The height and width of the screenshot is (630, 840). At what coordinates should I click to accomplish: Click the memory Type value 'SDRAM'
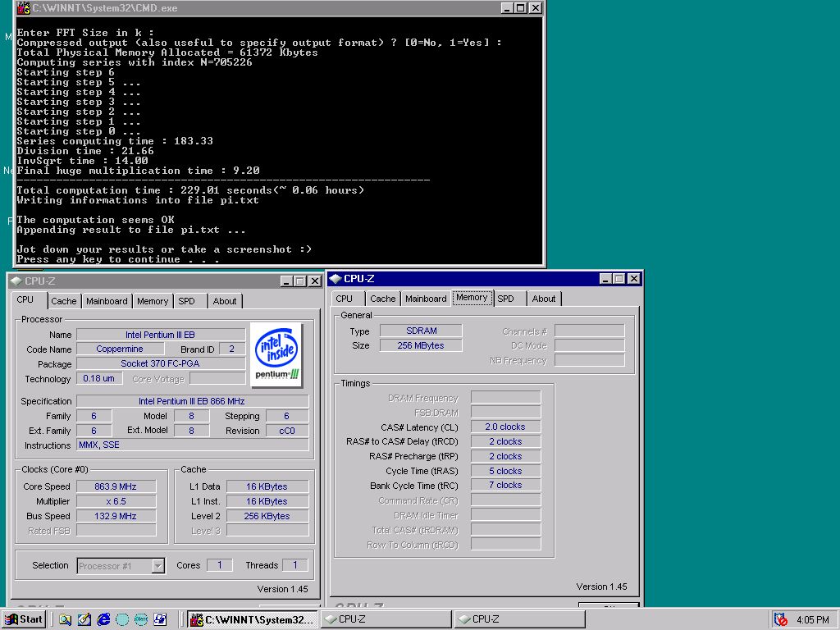coord(421,331)
